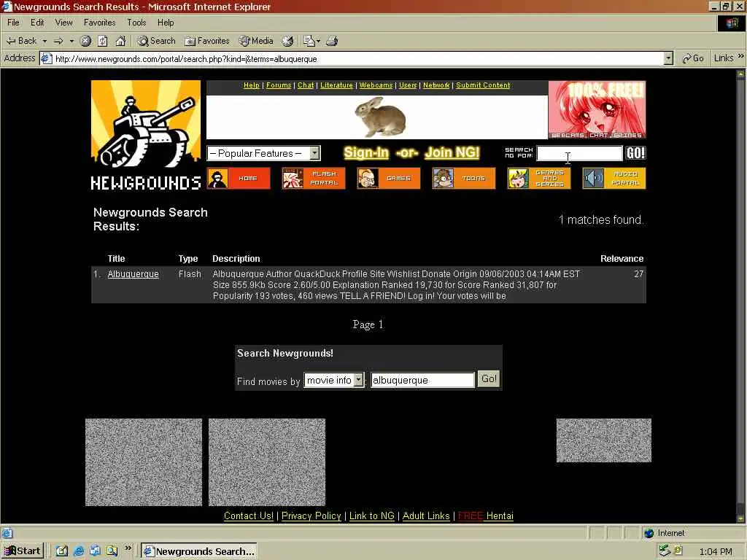Open the Toons navigation button
Screen dimensions: 747x560
pyautogui.click(x=464, y=178)
